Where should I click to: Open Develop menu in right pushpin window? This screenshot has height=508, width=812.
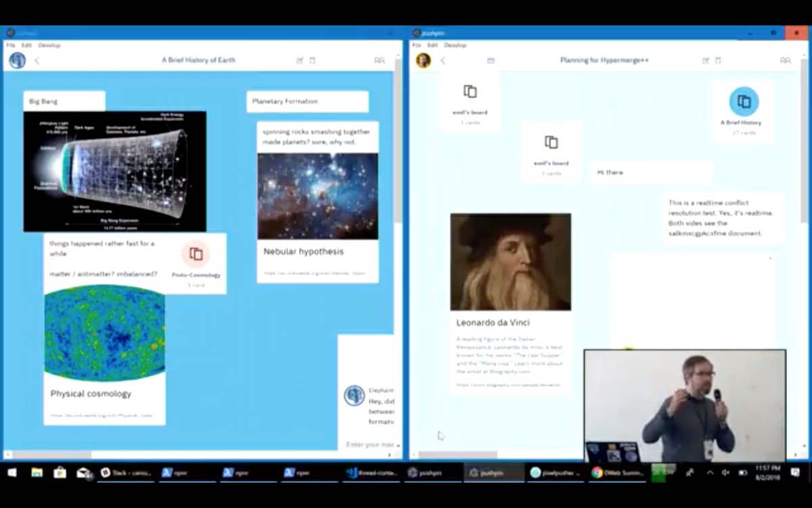click(x=455, y=45)
